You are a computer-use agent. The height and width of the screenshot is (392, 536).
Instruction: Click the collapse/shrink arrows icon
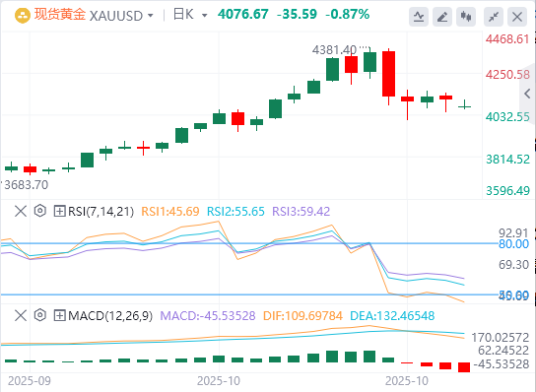(x=494, y=17)
